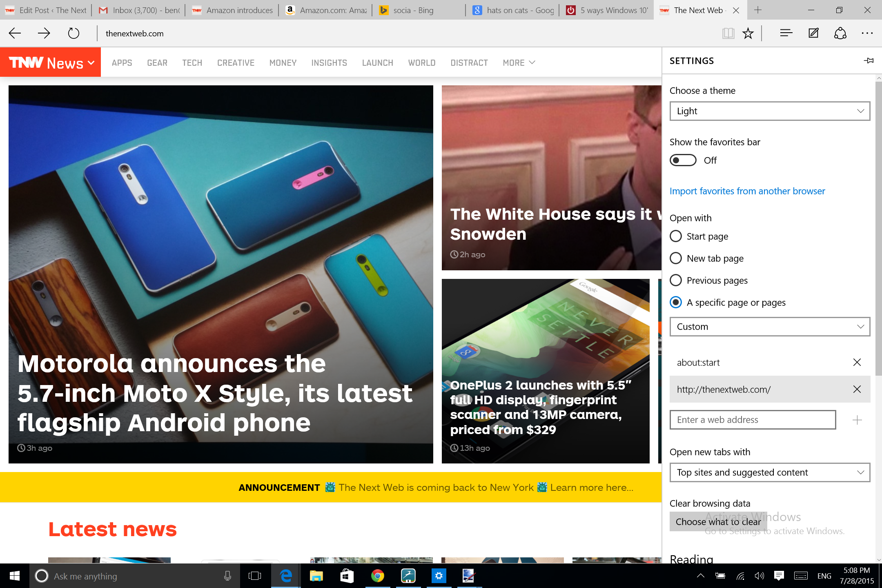The width and height of the screenshot is (882, 588).
Task: Open Windows Start menu
Action: coord(15,576)
